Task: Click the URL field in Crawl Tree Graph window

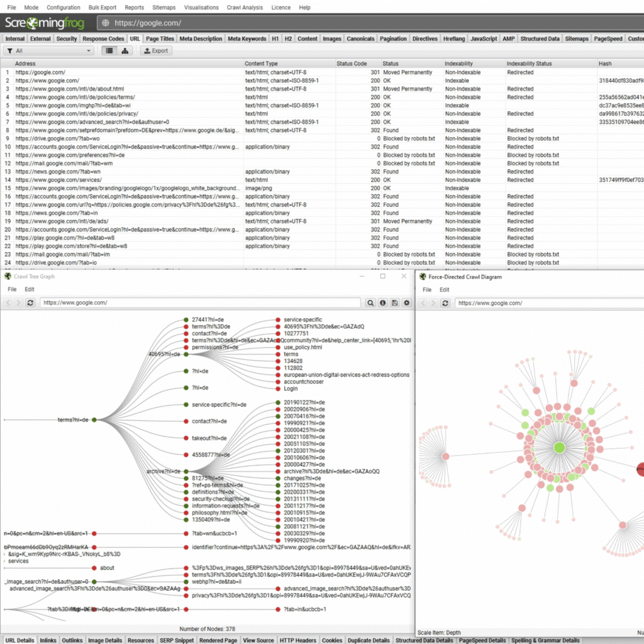Action: click(x=200, y=303)
